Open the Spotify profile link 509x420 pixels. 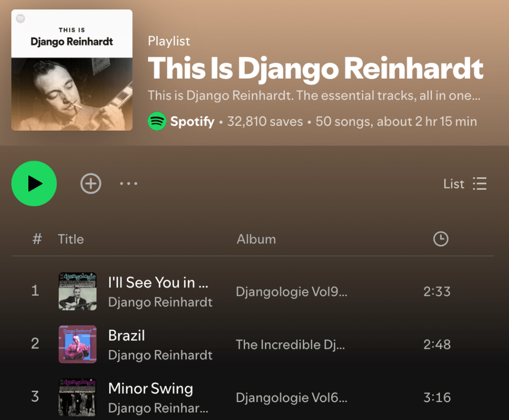tap(192, 121)
